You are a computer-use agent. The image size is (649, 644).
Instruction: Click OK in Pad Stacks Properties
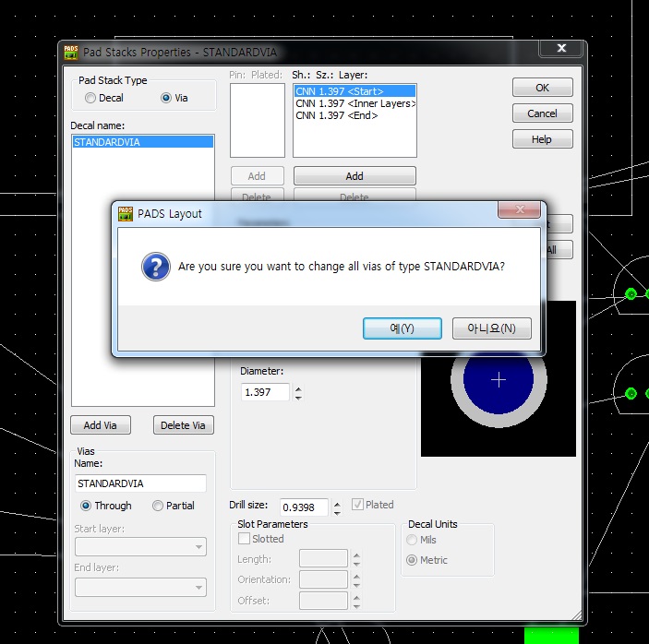[542, 88]
